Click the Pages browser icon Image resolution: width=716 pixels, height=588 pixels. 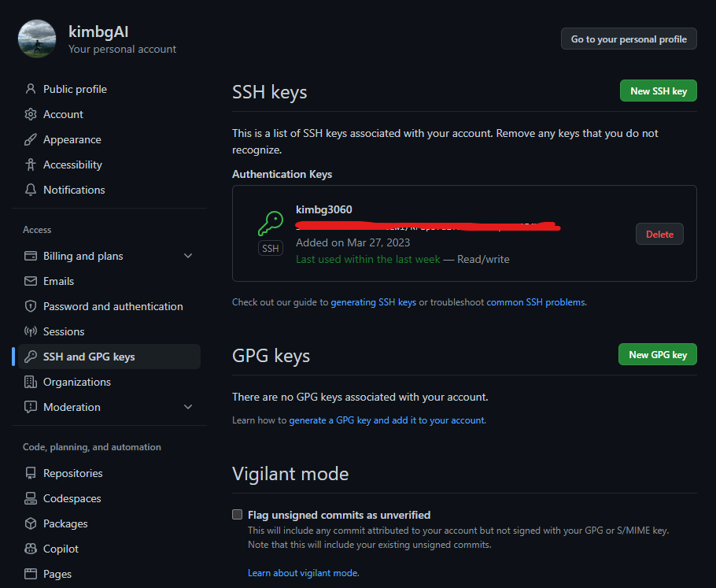coord(31,573)
